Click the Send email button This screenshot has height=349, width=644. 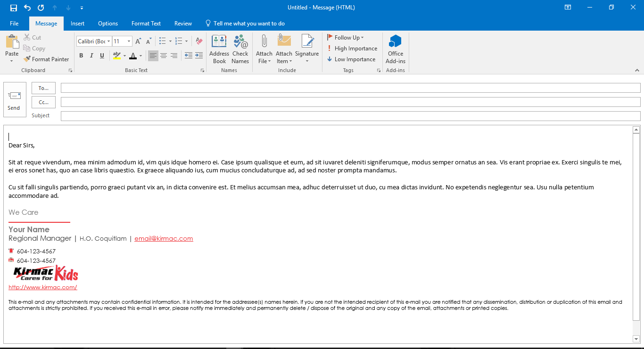(15, 99)
